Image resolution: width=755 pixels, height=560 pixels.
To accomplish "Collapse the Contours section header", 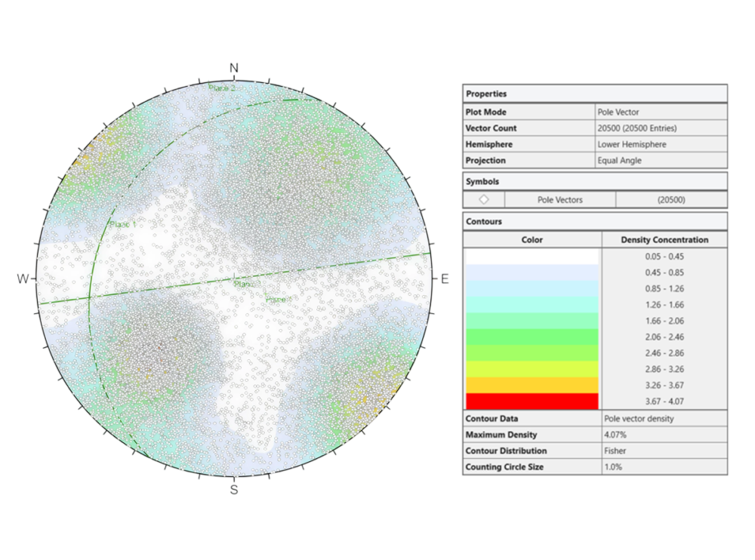I will click(483, 221).
